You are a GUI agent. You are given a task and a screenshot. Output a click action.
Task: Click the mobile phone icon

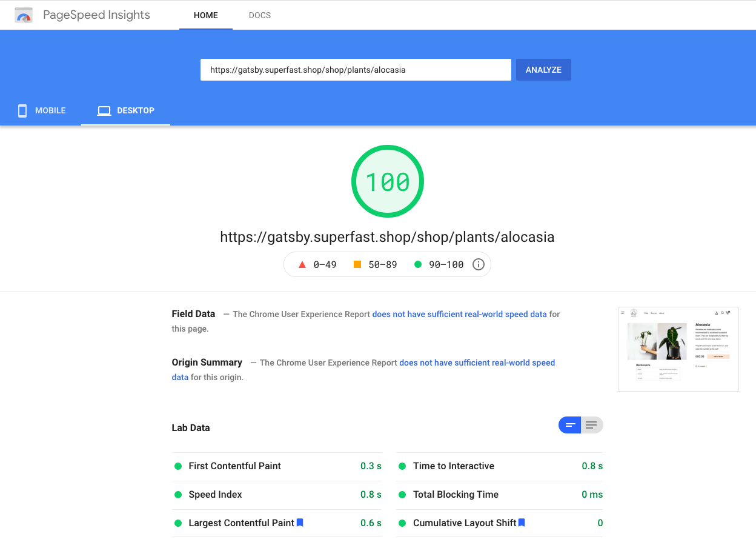pos(22,110)
